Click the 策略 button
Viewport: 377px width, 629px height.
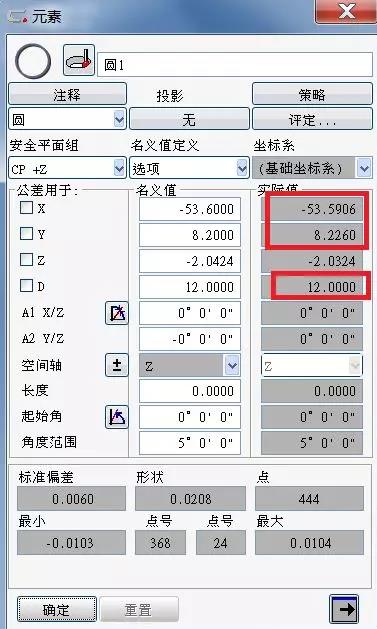coord(312,94)
